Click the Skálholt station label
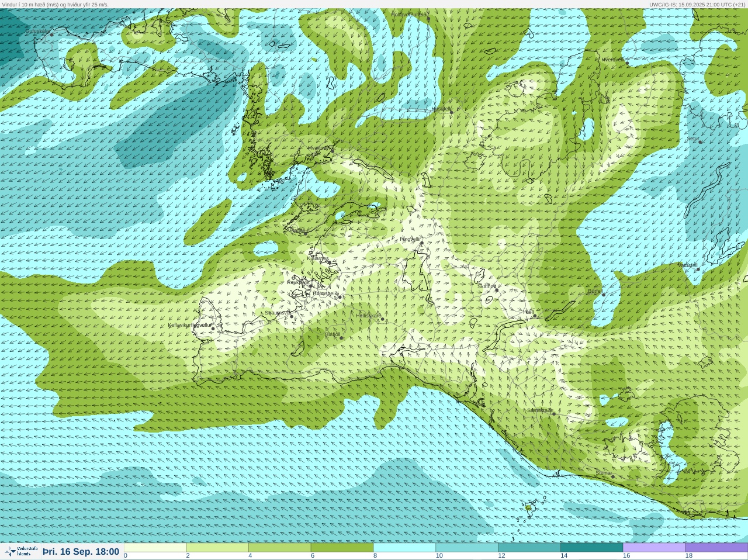 (487, 286)
